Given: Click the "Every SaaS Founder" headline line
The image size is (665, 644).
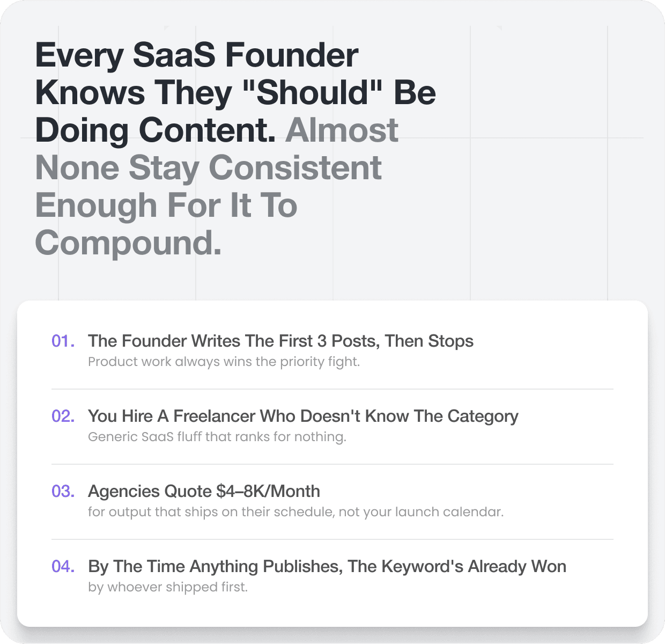Looking at the screenshot, I should click(197, 56).
